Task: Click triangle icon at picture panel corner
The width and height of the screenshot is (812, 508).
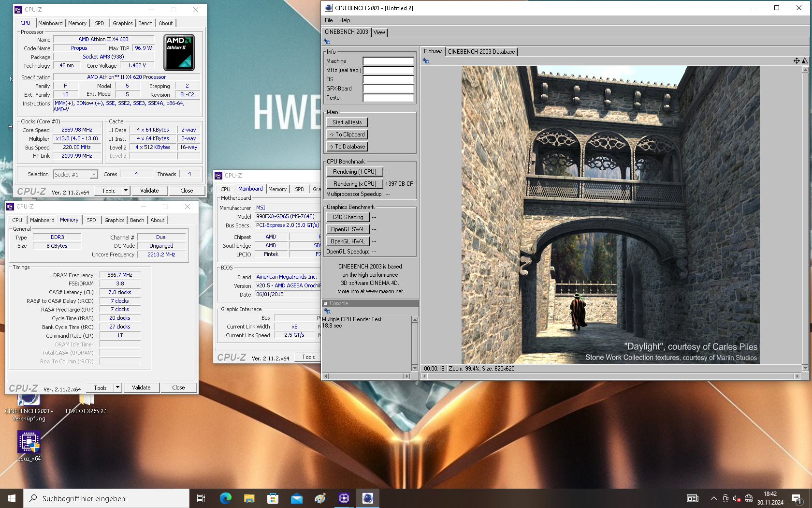Action: click(x=804, y=61)
